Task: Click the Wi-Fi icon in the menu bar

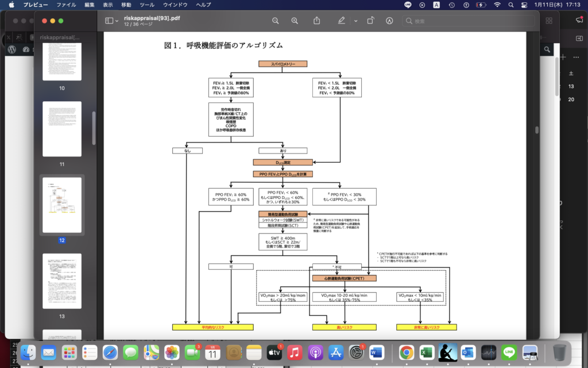Action: pos(497,5)
